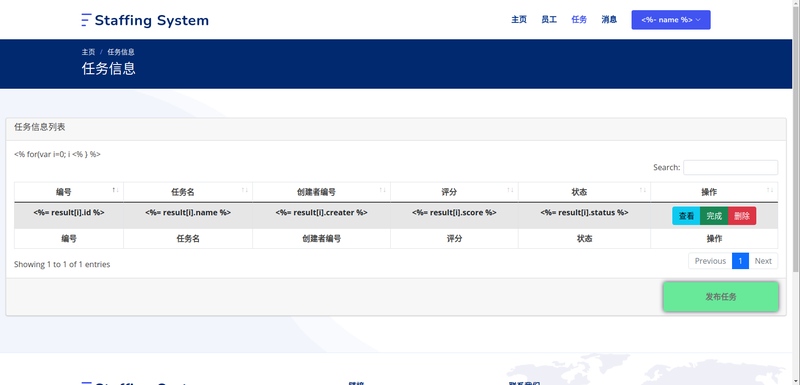
Task: Click the Staffing System logo
Action: [145, 20]
